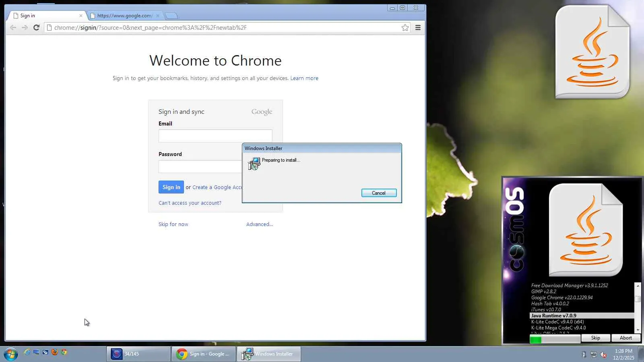Click the Windows Installer dialog setup icon
This screenshot has width=644, height=362.
coord(254,164)
